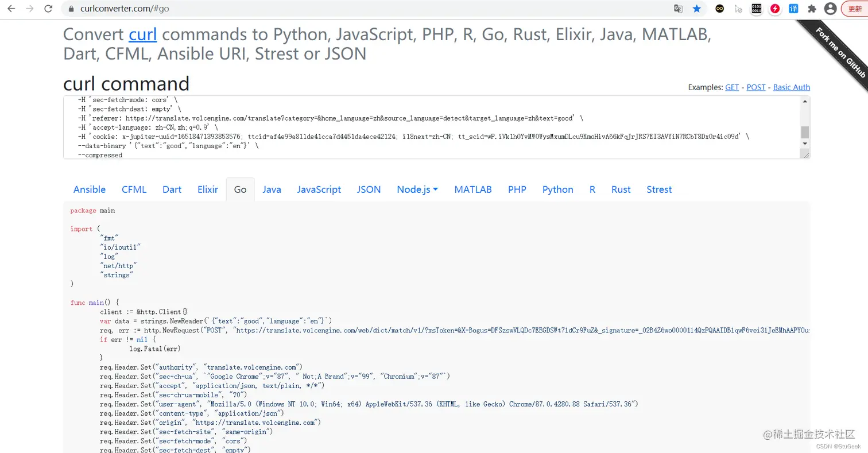Open the red lightning bolt extension
The width and height of the screenshot is (868, 453).
tap(775, 9)
